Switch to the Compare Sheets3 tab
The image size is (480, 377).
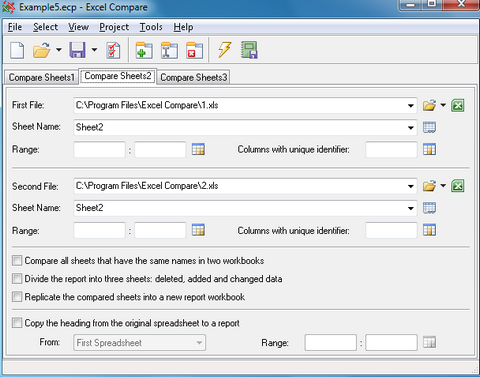[193, 77]
